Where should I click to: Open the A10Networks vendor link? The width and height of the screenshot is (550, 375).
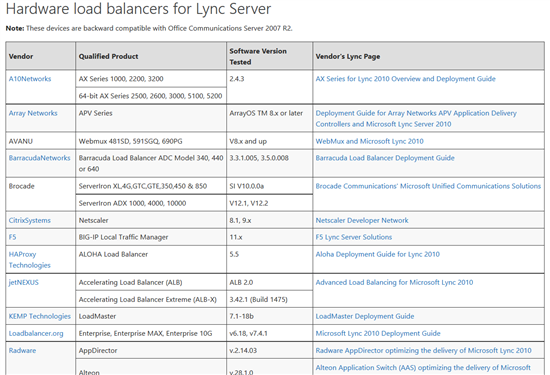pyautogui.click(x=30, y=79)
